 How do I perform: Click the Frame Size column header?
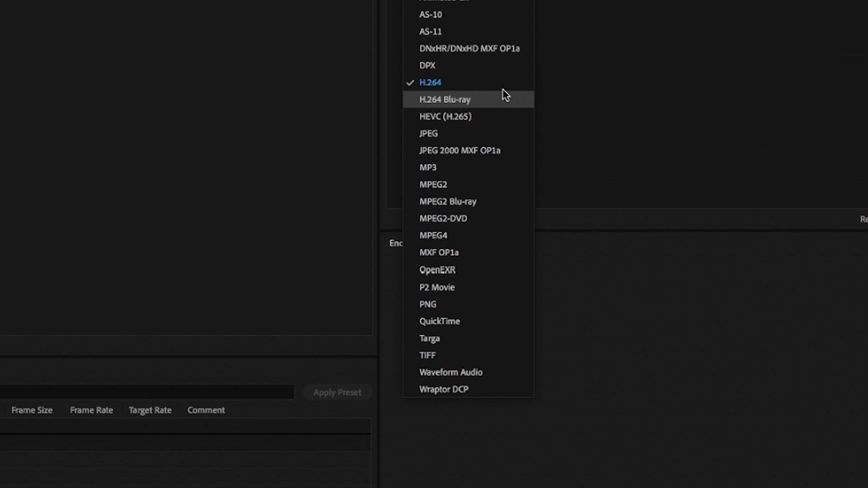(x=32, y=410)
